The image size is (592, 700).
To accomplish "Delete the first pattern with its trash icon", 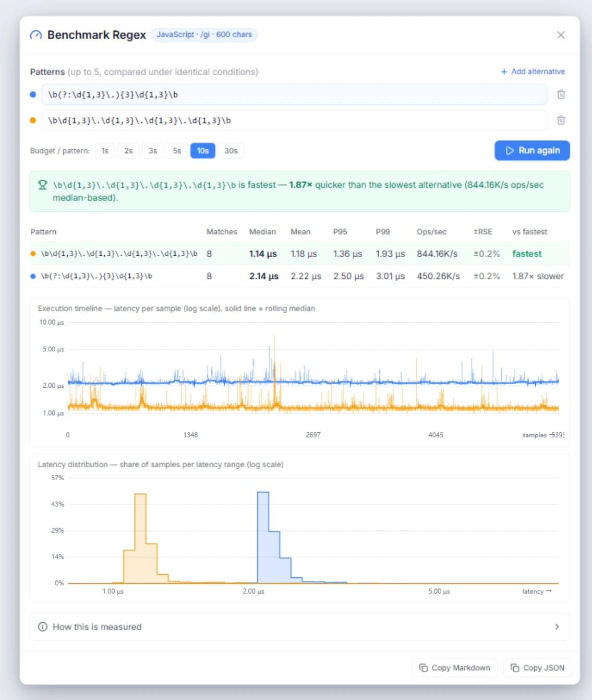I will pos(561,94).
